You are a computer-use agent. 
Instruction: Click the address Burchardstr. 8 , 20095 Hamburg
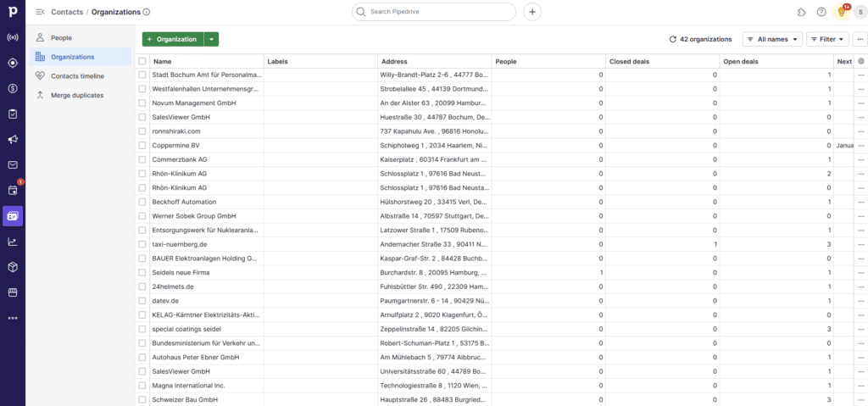(x=433, y=273)
